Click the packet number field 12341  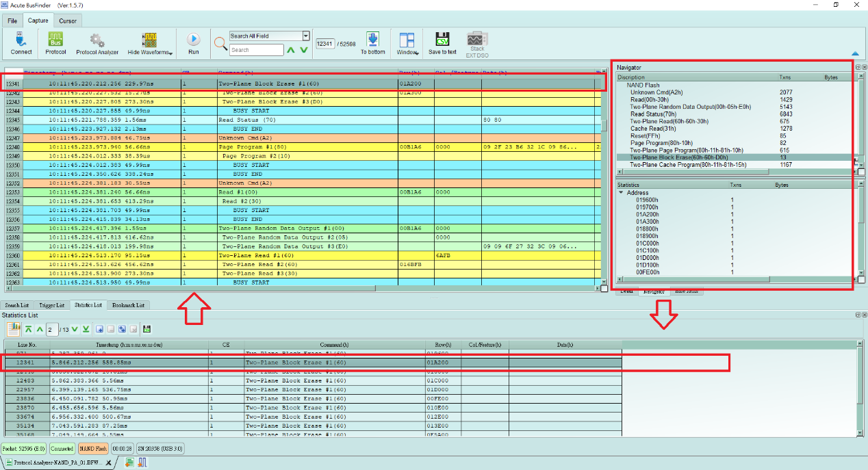(x=327, y=43)
